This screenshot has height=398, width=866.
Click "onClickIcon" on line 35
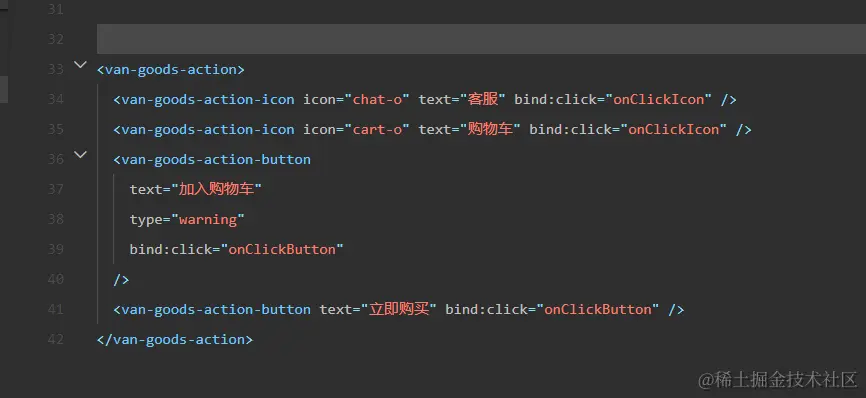674,130
